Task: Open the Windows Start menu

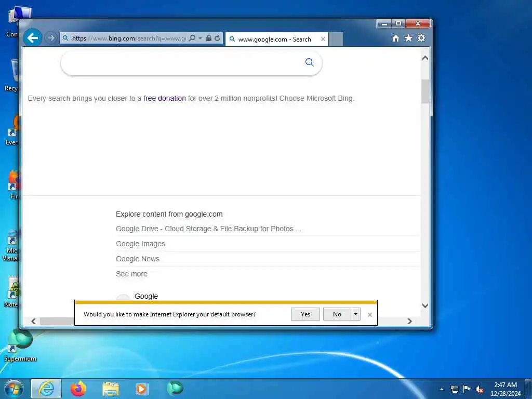Action: point(14,389)
